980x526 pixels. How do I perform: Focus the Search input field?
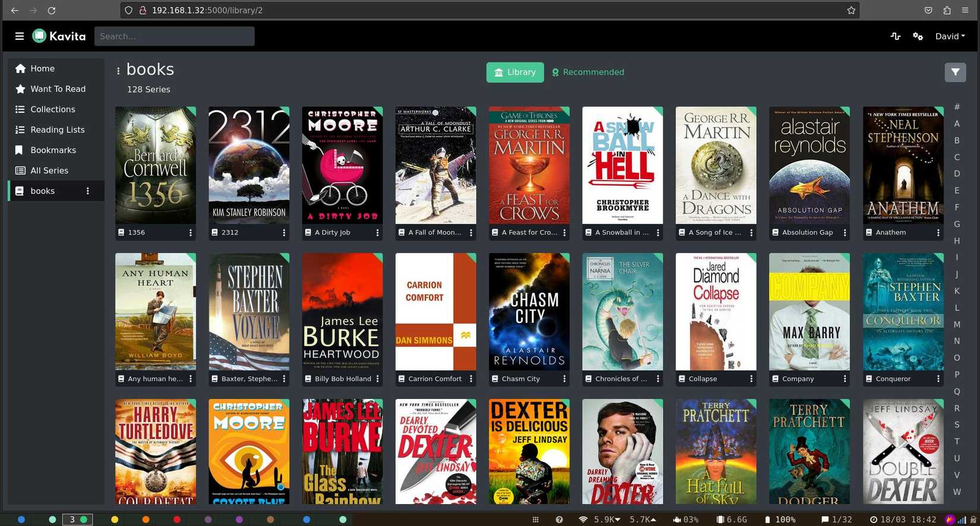click(x=174, y=36)
